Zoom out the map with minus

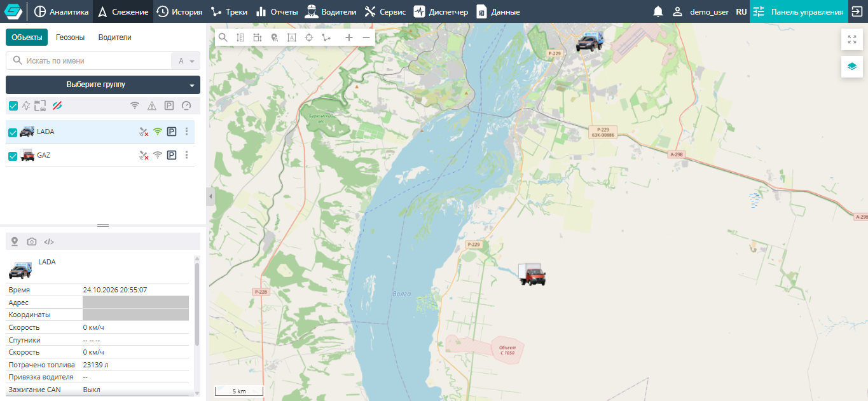[366, 37]
